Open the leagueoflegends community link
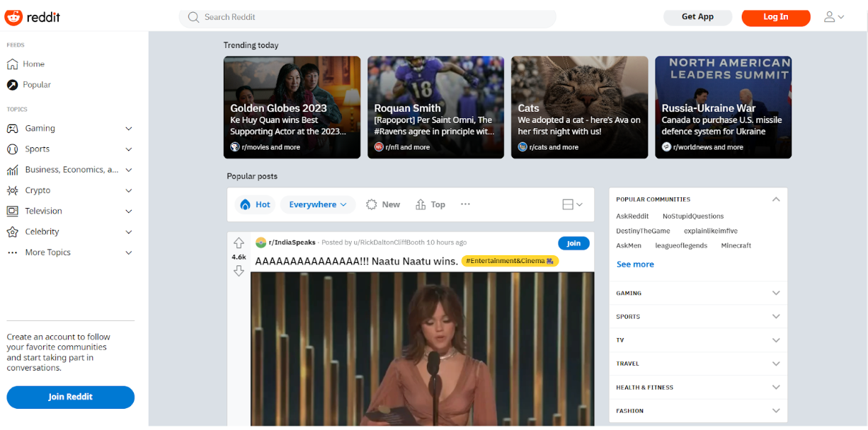The width and height of the screenshot is (868, 430). pyautogui.click(x=681, y=245)
